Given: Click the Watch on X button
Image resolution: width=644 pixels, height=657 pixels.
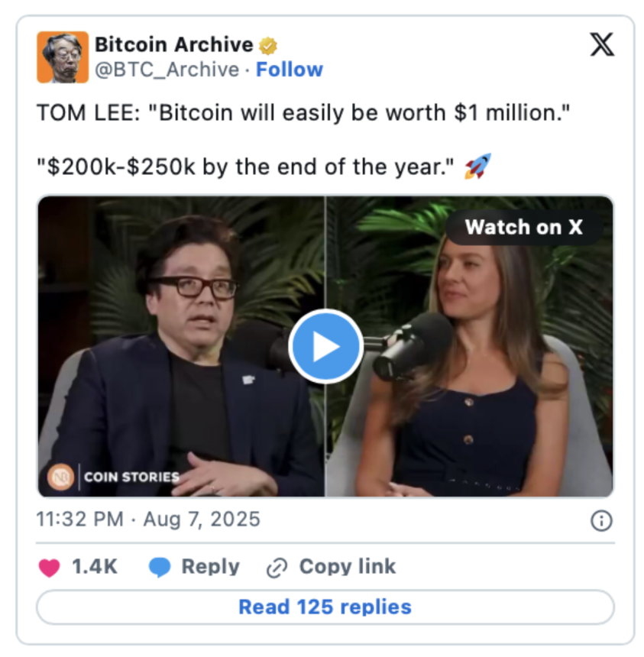Looking at the screenshot, I should (524, 228).
